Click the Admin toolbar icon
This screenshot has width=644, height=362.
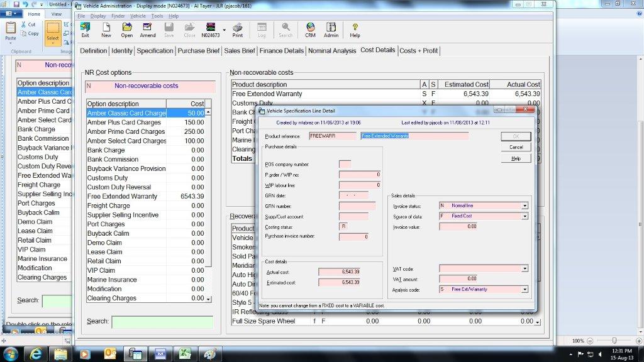[x=331, y=30]
